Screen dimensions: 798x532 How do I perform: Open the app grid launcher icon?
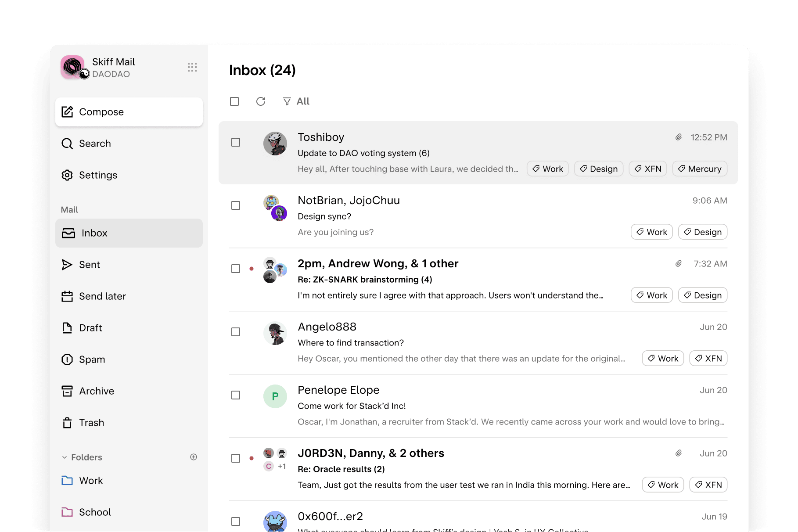(192, 67)
